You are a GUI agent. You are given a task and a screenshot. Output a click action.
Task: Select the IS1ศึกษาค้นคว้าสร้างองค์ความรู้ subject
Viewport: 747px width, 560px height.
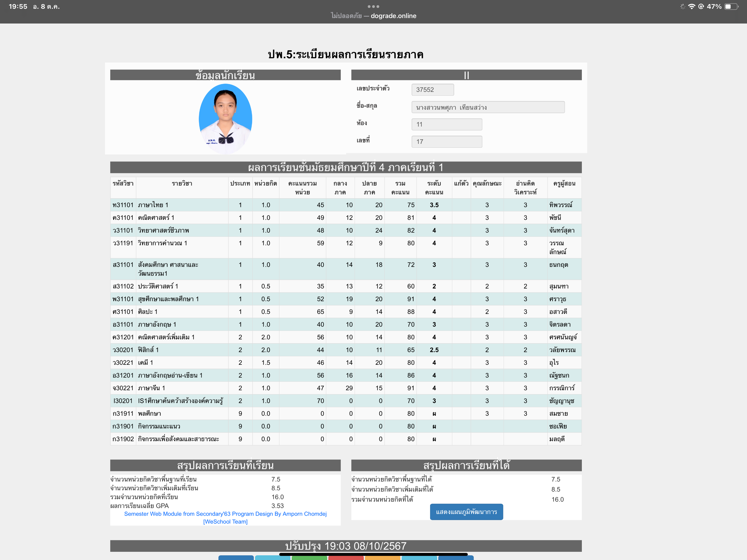[x=180, y=401]
